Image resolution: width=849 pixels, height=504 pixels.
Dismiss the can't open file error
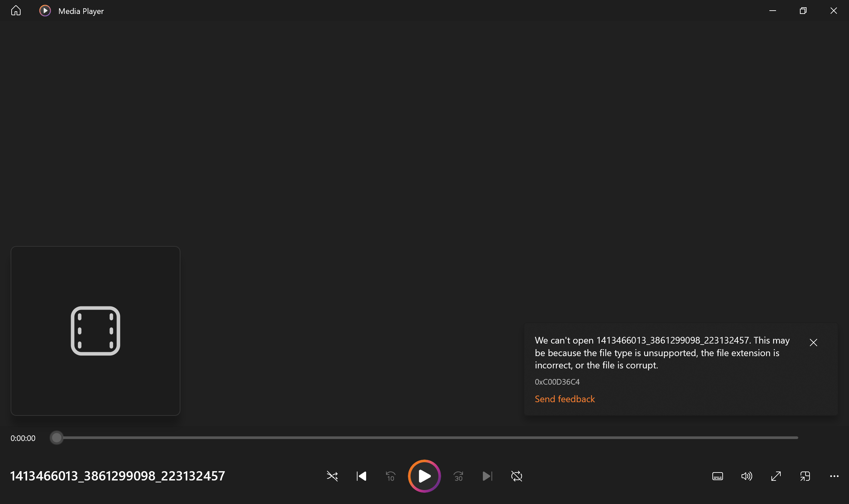click(x=813, y=342)
